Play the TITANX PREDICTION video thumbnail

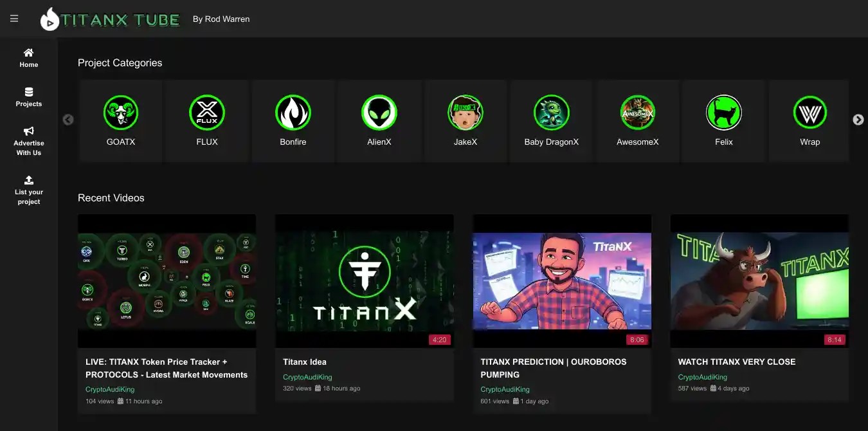[562, 281]
